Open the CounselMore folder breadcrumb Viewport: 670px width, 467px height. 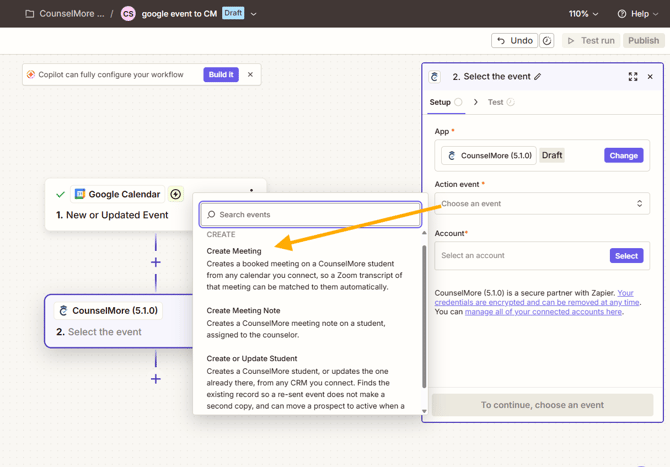(x=65, y=14)
